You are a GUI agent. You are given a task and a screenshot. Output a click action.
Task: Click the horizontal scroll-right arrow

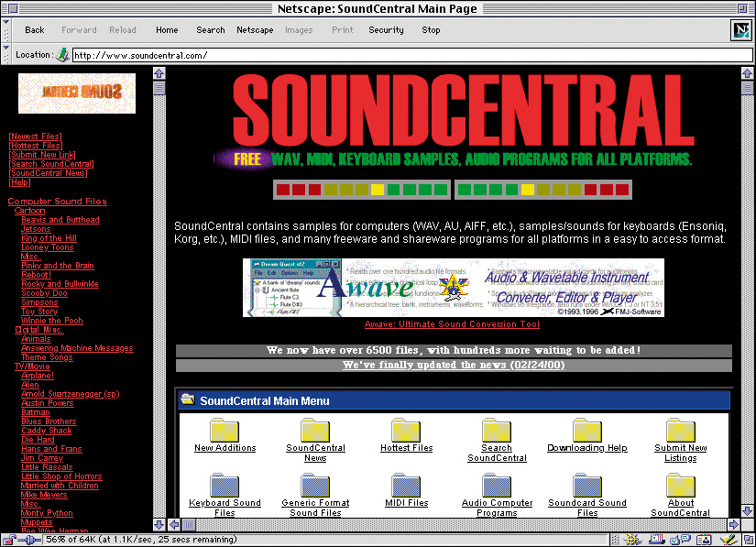[x=734, y=524]
